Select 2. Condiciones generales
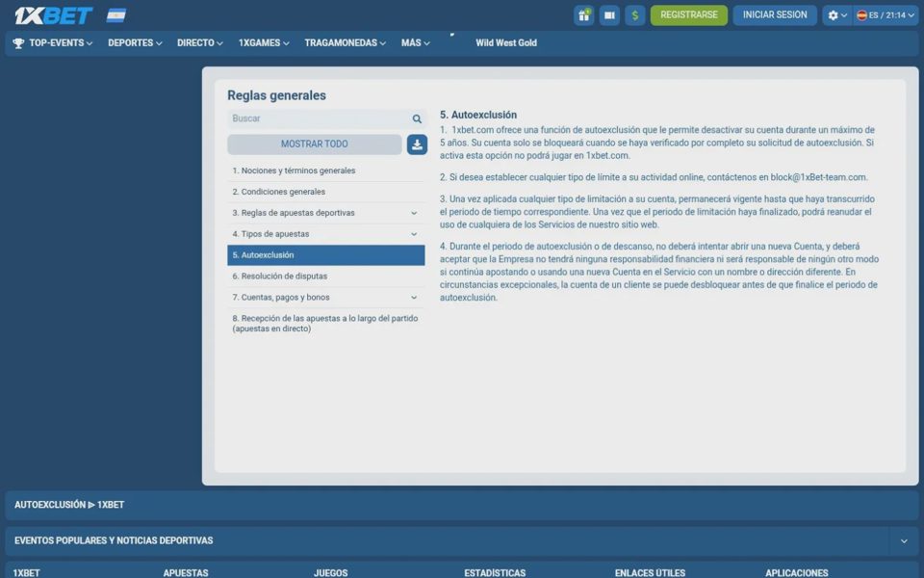 coord(326,192)
